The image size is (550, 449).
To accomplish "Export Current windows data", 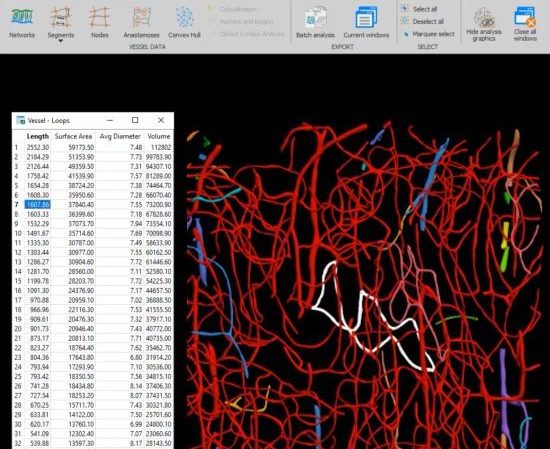I will pyautogui.click(x=366, y=22).
